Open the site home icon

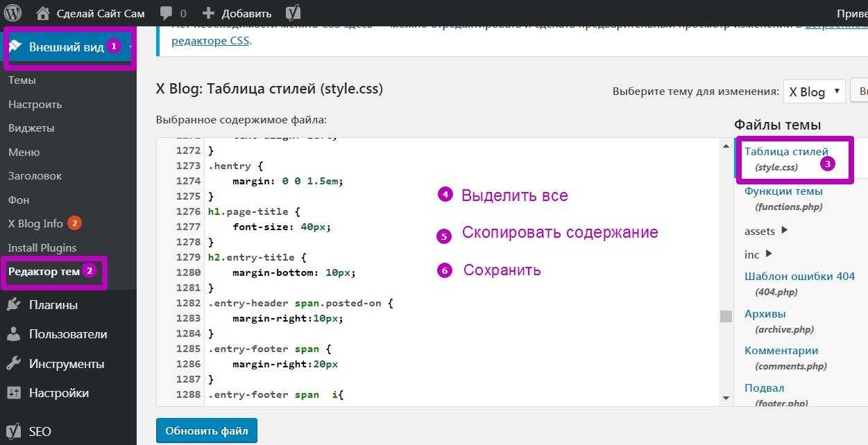[43, 12]
